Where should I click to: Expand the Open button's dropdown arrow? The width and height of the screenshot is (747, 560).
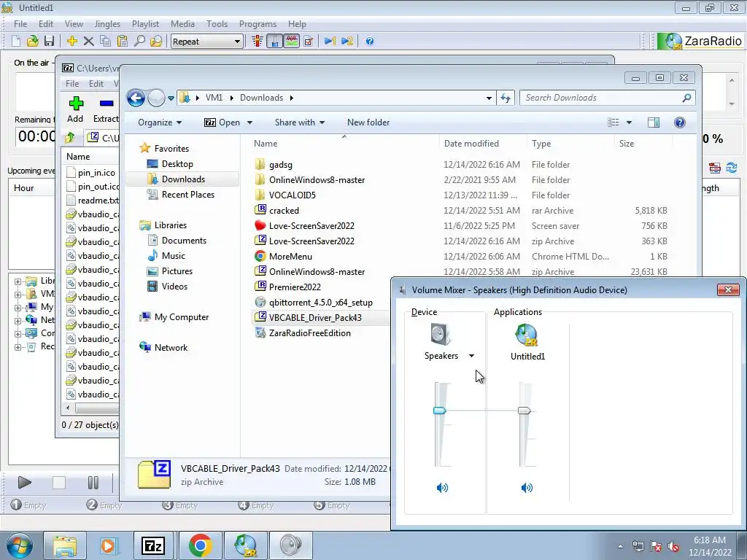click(x=249, y=122)
